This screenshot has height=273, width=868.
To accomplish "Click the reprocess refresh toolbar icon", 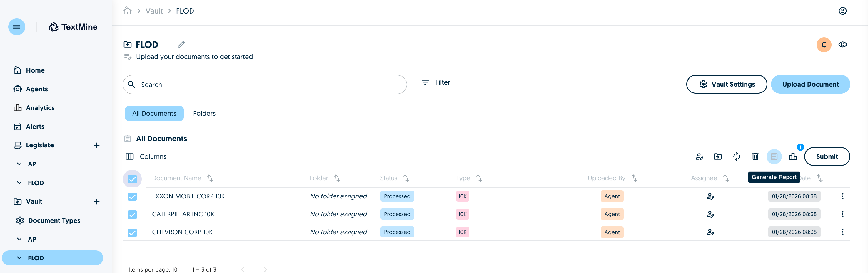I will (x=737, y=157).
